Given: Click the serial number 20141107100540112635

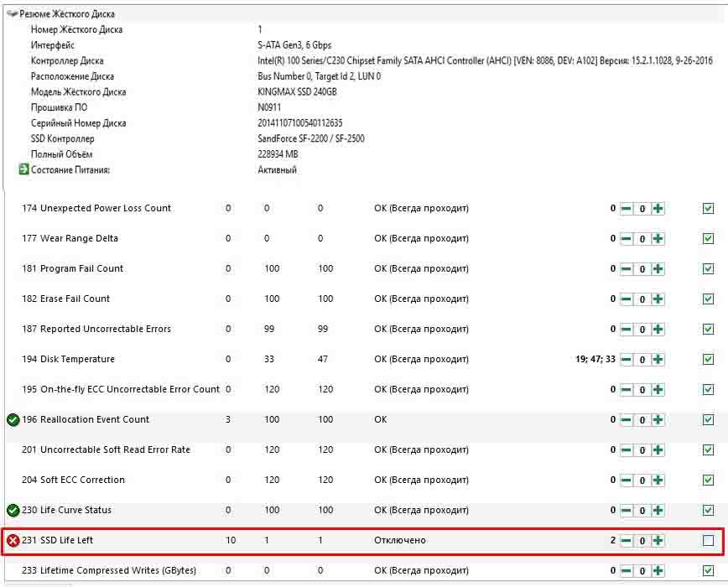Looking at the screenshot, I should [300, 123].
